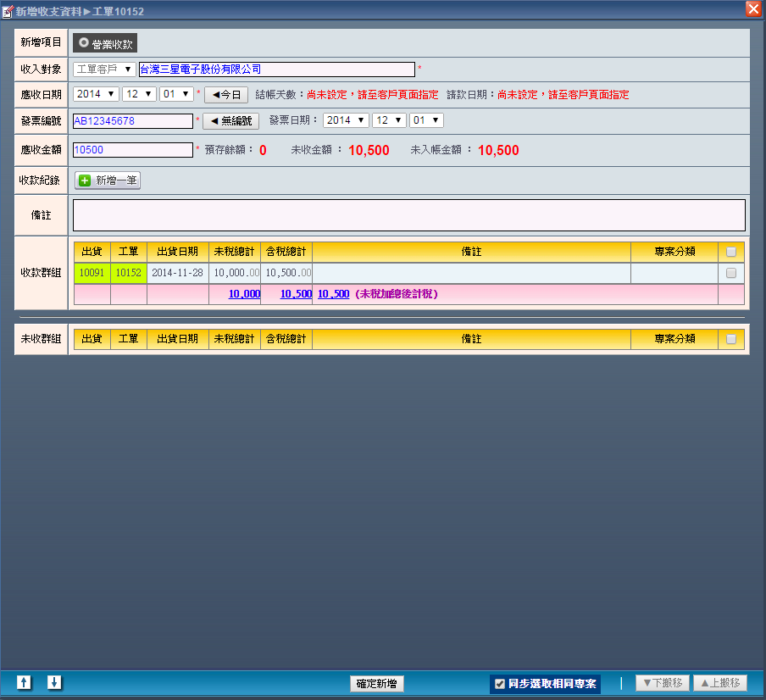Open the 工單客戶 type dropdown
The width and height of the screenshot is (766, 700).
104,69
